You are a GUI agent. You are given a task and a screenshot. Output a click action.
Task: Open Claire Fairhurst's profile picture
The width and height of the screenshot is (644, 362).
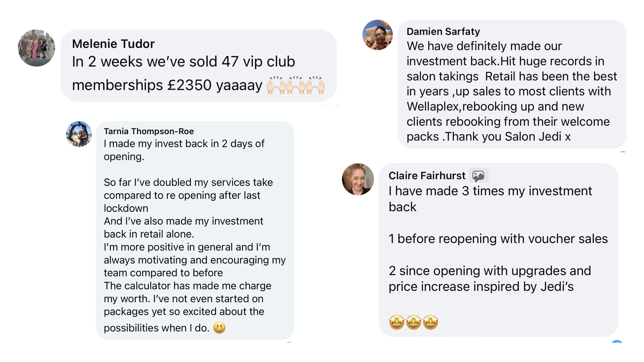pyautogui.click(x=358, y=179)
